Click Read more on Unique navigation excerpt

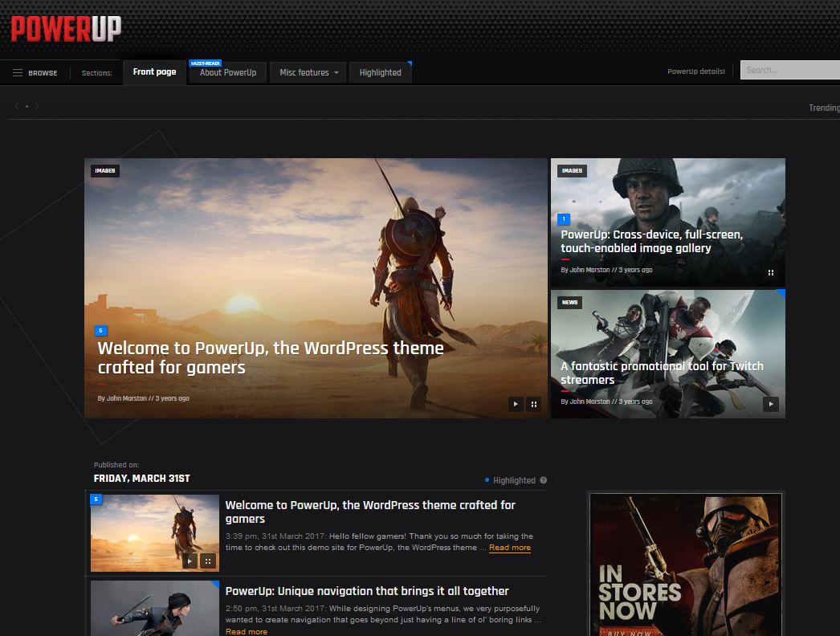click(x=247, y=632)
